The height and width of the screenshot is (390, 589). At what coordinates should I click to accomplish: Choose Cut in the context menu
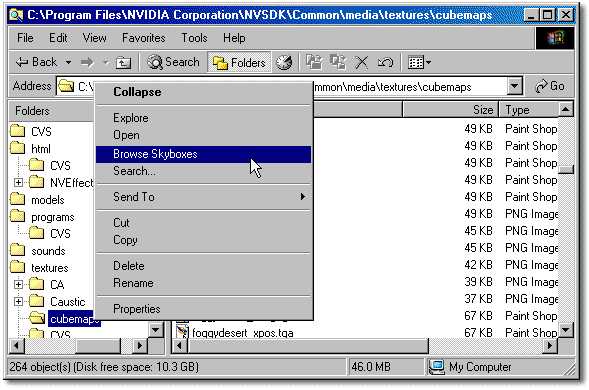coord(204,223)
